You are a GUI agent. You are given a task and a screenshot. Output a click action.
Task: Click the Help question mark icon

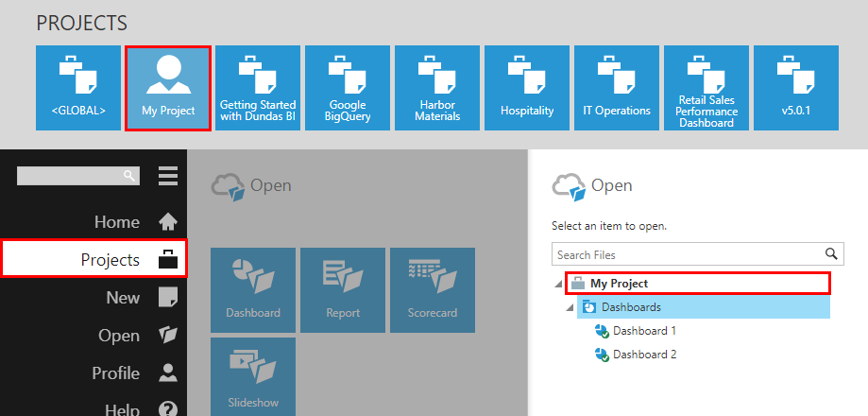point(168,409)
